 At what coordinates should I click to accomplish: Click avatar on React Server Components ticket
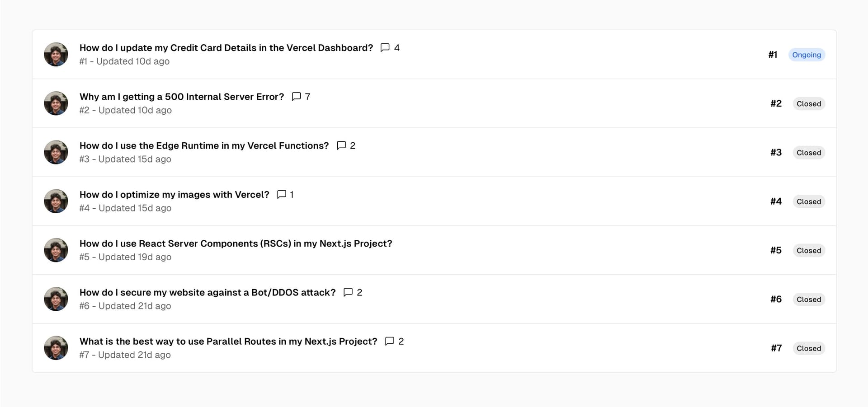[x=56, y=250]
